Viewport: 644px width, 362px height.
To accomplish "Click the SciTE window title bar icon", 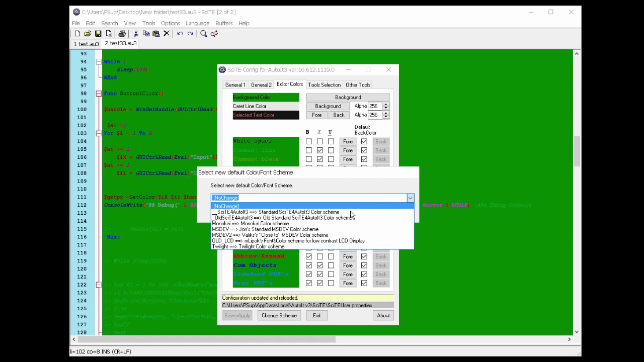I will pyautogui.click(x=76, y=12).
